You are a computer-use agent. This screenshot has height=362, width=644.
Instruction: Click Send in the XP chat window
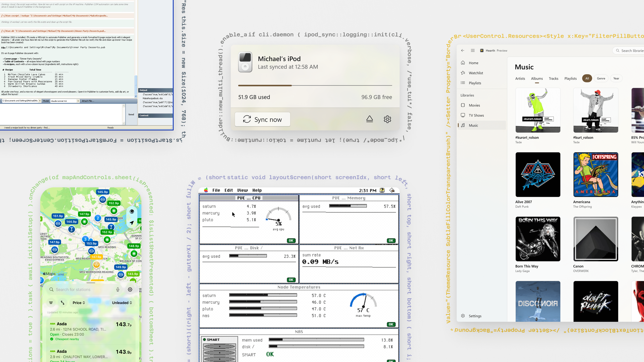pos(131,114)
